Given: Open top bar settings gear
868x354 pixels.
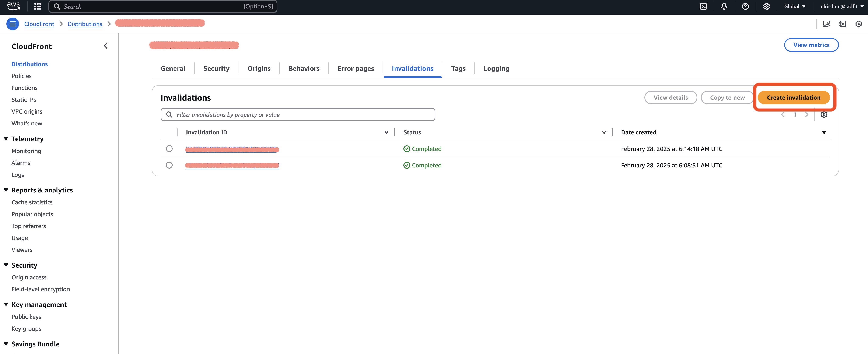Looking at the screenshot, I should coord(766,6).
